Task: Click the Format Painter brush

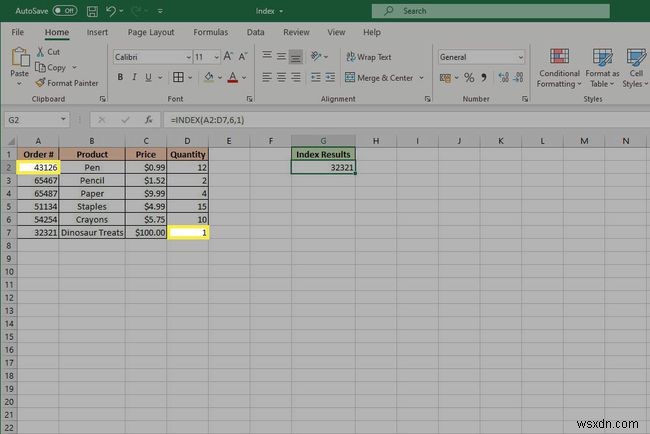Action: [x=40, y=83]
